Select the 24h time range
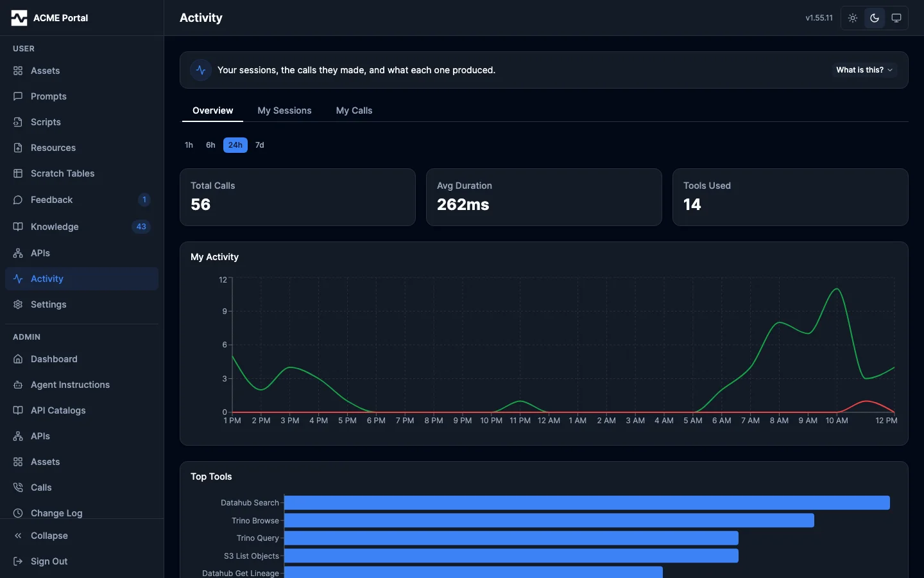Screen dimensions: 924x578 coord(235,145)
